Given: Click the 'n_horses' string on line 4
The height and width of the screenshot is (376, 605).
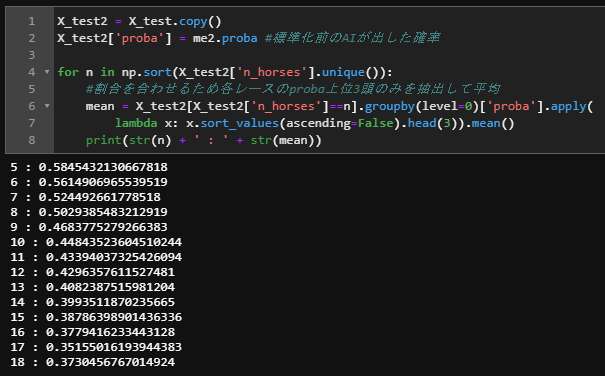Looking at the screenshot, I should click(x=272, y=72).
